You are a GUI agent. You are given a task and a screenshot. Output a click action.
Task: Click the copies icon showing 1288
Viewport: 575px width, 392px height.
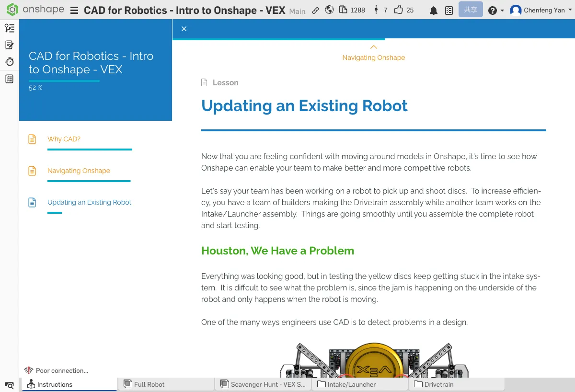(x=343, y=10)
